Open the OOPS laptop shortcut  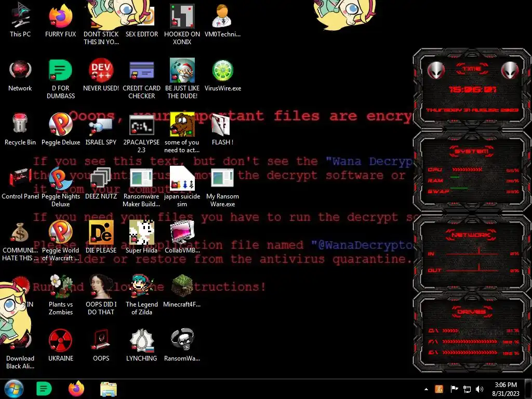point(101,345)
